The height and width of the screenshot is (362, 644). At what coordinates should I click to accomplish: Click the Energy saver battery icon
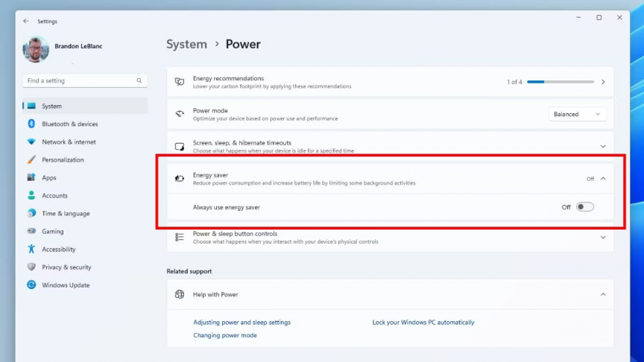180,179
